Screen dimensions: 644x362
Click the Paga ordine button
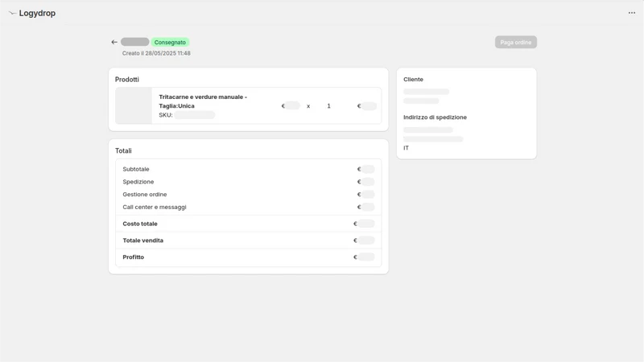pyautogui.click(x=515, y=43)
